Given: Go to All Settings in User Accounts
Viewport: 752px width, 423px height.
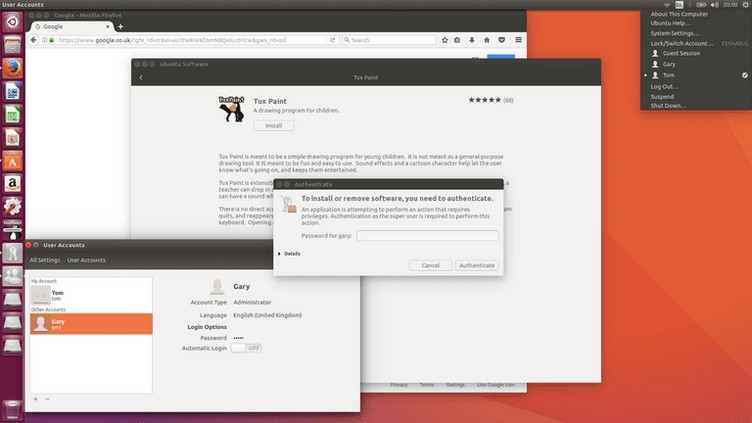Looking at the screenshot, I should tap(45, 260).
